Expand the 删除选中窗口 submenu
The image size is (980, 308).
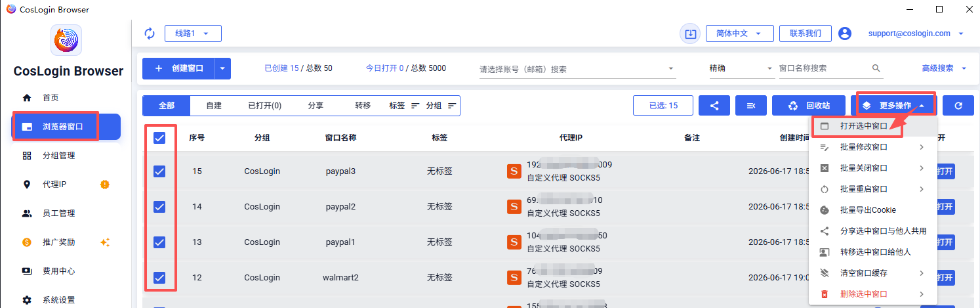tap(874, 294)
